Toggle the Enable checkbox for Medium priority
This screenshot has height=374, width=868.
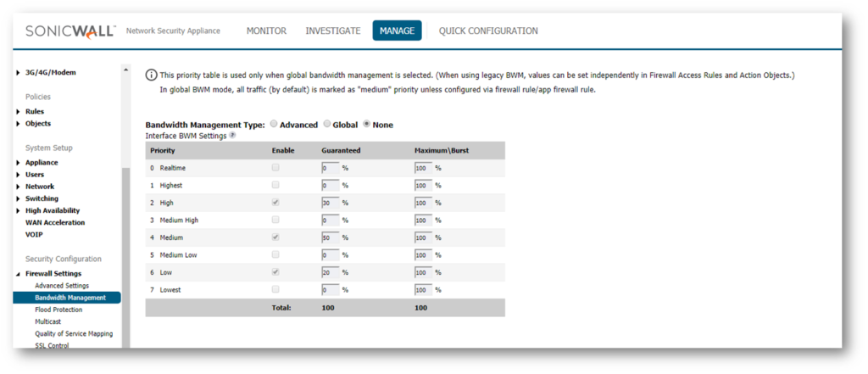pyautogui.click(x=275, y=237)
